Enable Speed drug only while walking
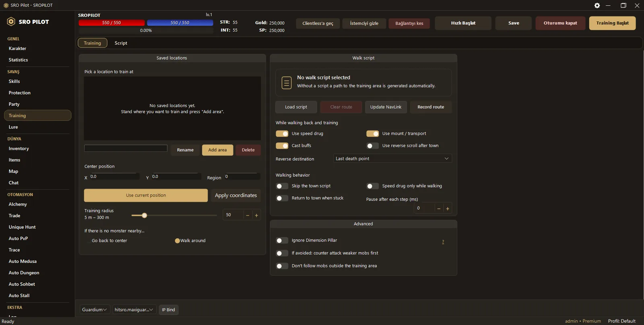Image resolution: width=644 pixels, height=325 pixels. pyautogui.click(x=373, y=186)
